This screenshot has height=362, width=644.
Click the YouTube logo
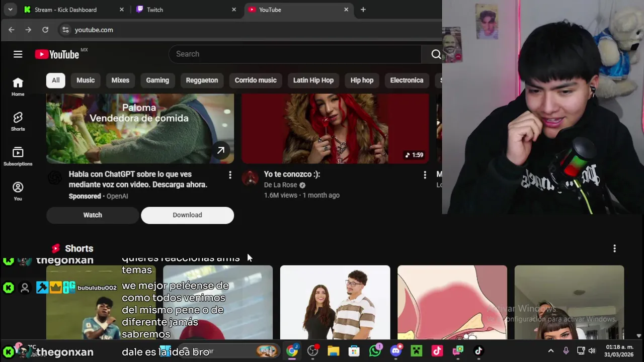point(57,54)
